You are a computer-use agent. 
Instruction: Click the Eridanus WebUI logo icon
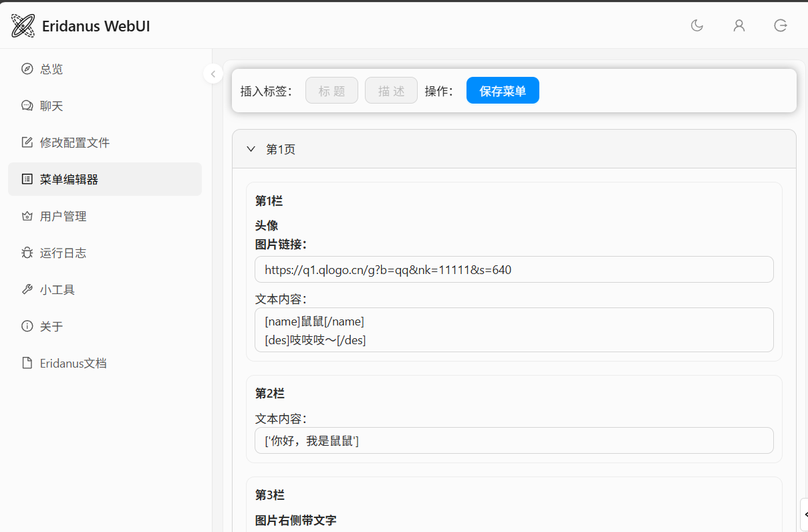(x=23, y=26)
